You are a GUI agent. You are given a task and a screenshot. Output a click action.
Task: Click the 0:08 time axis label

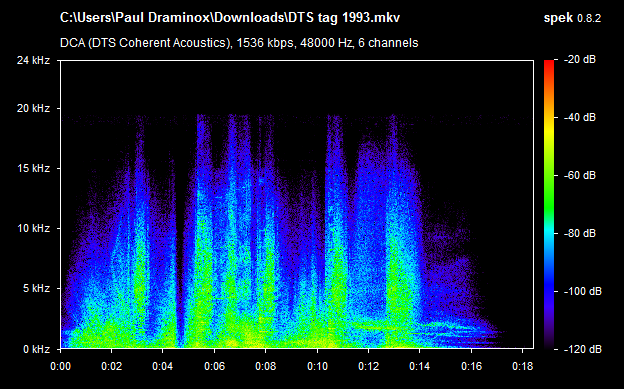(x=265, y=366)
